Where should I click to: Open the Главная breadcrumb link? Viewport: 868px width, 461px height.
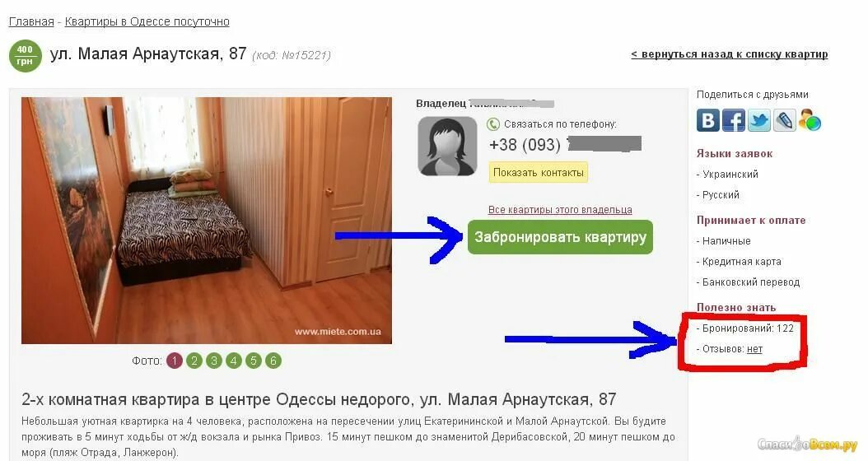31,21
